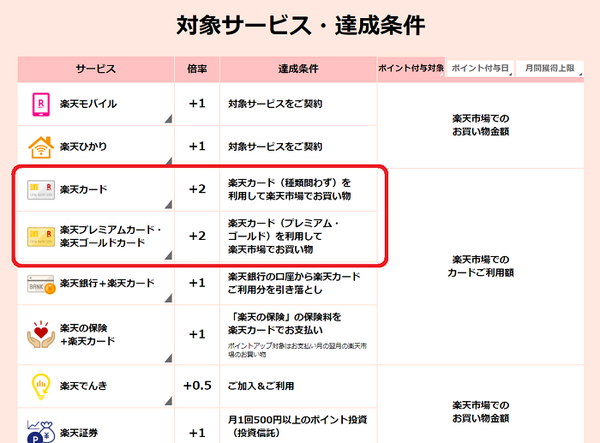Click the heading 対象サービス・達成条件
The image size is (600, 443).
click(x=300, y=26)
